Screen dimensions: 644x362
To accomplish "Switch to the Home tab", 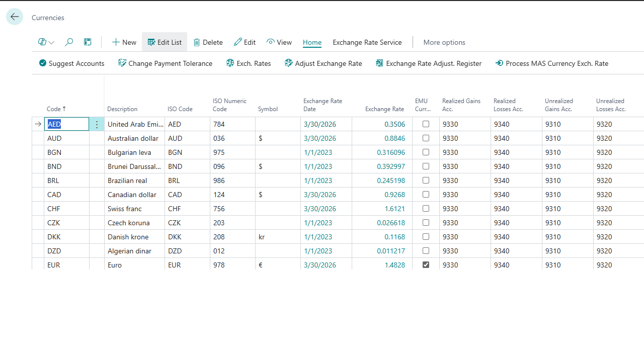I will point(312,42).
